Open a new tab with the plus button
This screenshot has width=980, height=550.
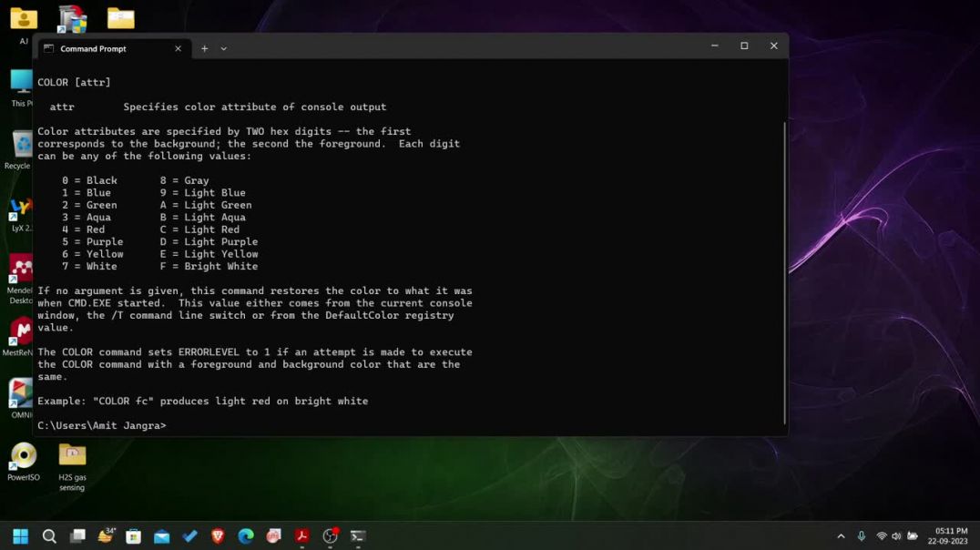pos(204,48)
